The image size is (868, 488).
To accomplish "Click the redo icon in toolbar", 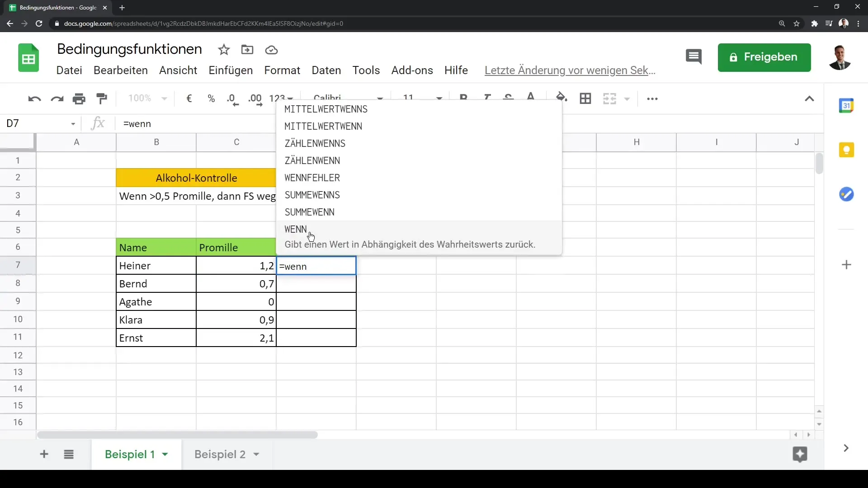I will pos(56,99).
